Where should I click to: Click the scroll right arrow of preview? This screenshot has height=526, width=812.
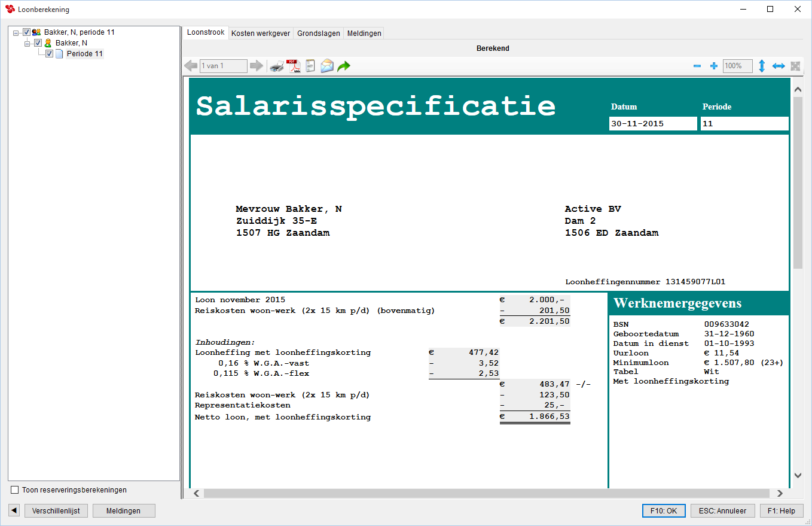point(779,493)
